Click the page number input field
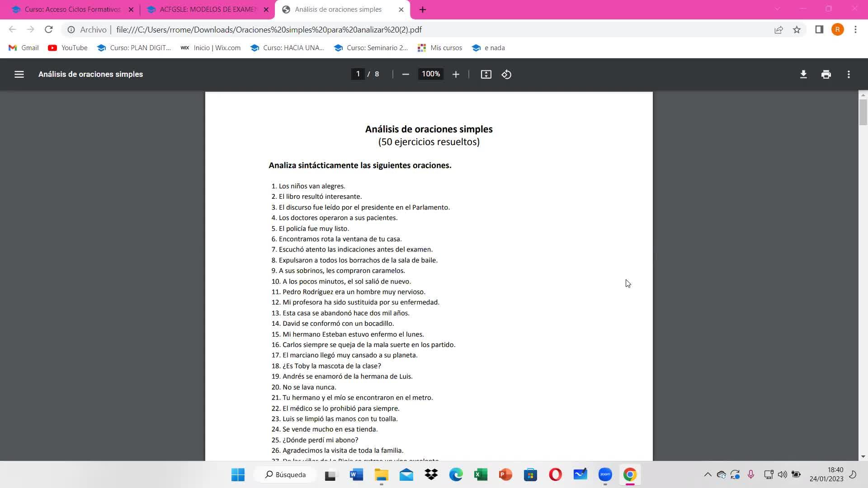 point(358,74)
